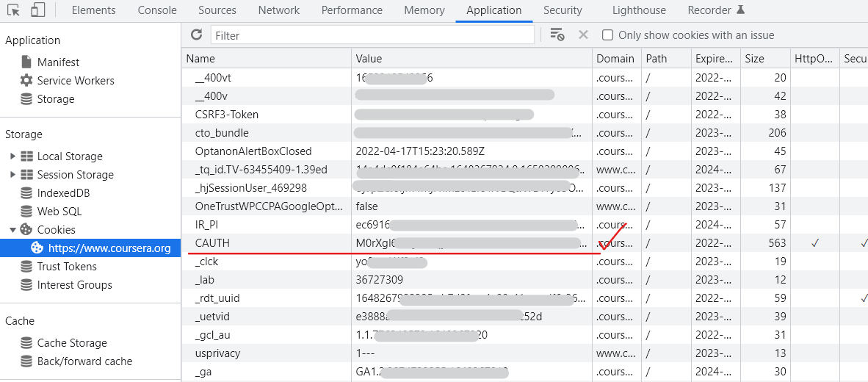
Task: Switch to the Network tab
Action: tap(279, 10)
